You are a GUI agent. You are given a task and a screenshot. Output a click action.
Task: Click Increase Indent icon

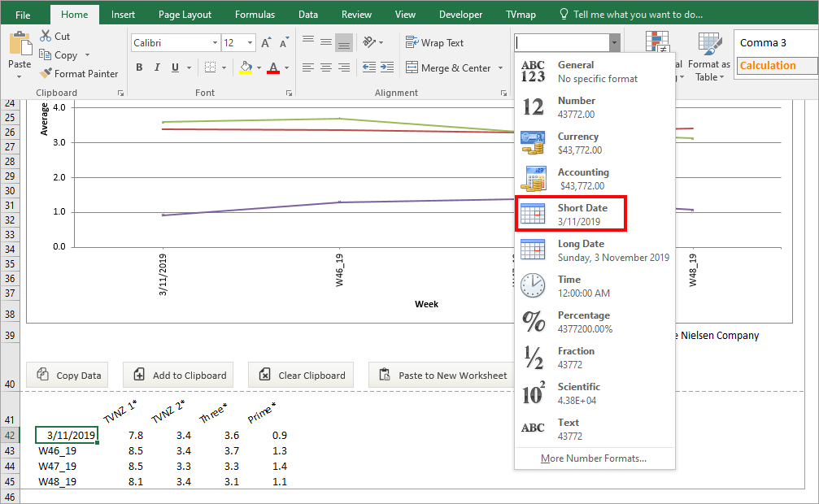tap(387, 67)
